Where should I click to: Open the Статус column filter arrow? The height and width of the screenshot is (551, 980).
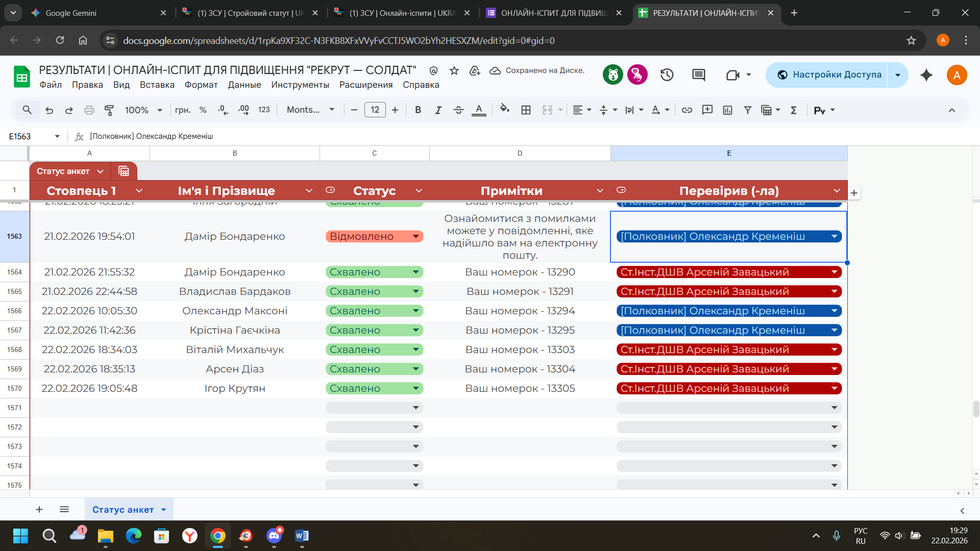(x=419, y=191)
